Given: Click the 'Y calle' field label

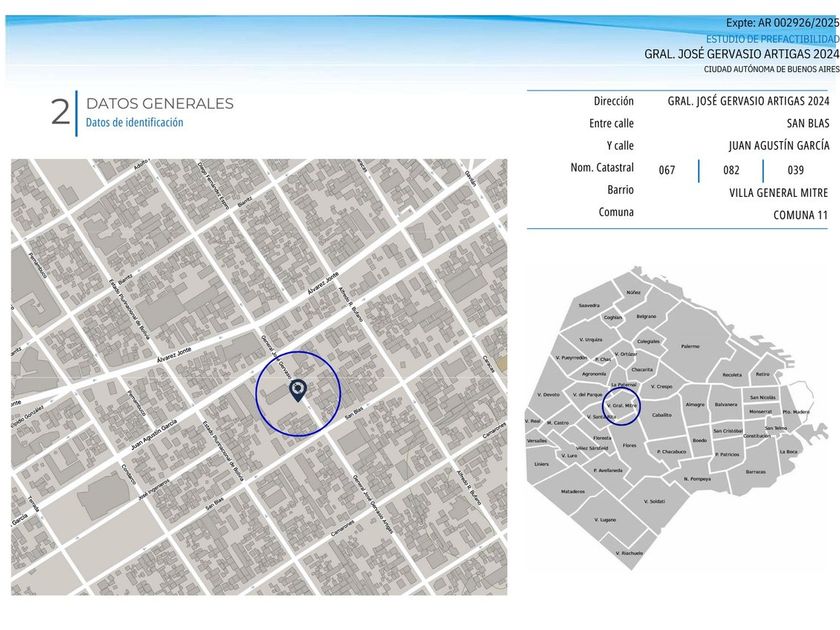Looking at the screenshot, I should click(620, 145).
